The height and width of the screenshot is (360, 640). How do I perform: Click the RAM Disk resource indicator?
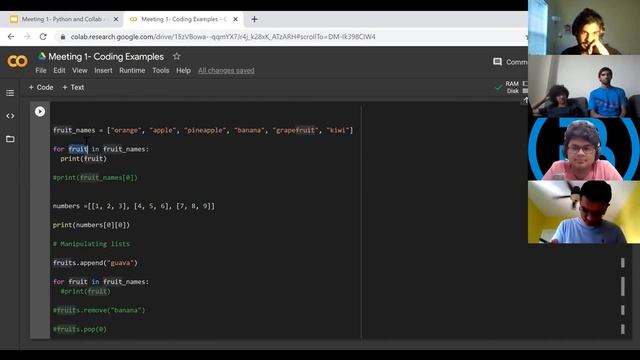click(512, 87)
